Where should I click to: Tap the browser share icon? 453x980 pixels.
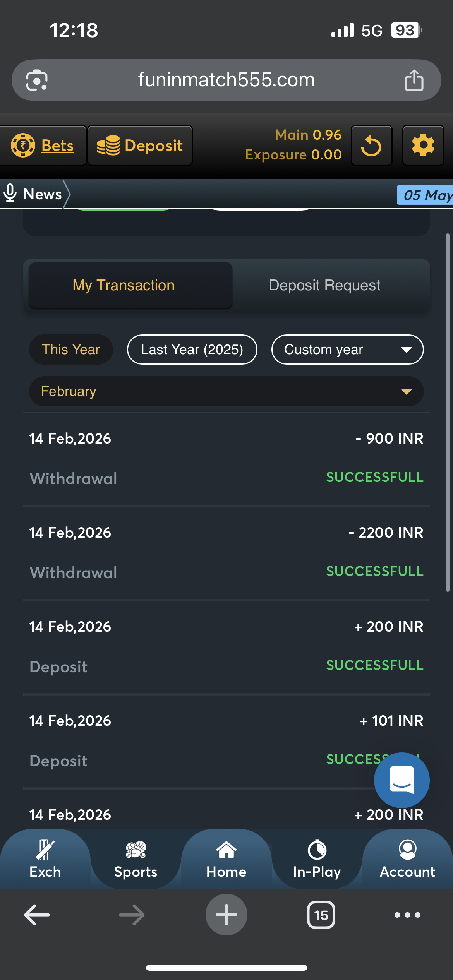tap(414, 80)
